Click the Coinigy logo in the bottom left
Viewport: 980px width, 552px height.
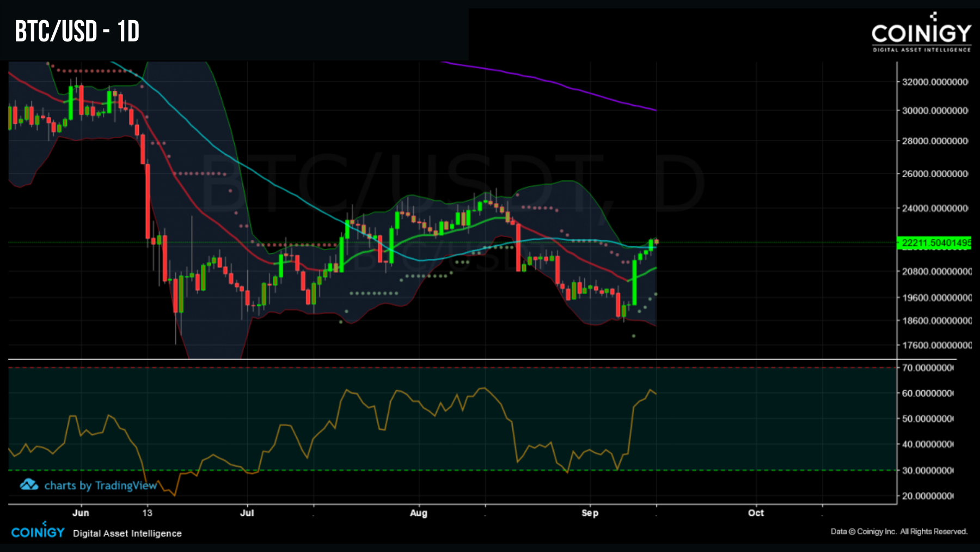(37, 532)
